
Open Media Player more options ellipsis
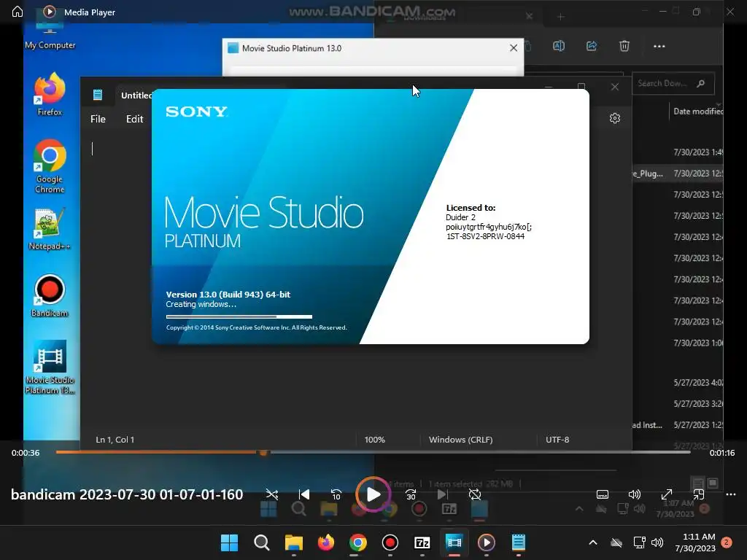pos(731,494)
